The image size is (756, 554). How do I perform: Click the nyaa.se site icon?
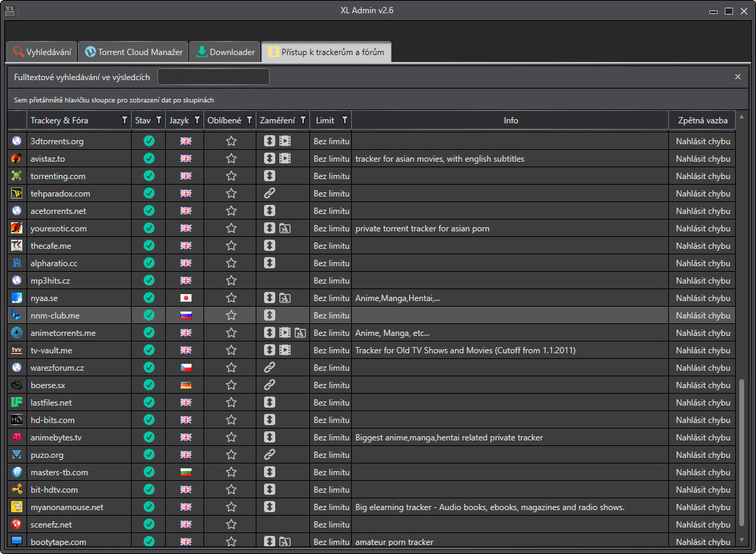17,298
